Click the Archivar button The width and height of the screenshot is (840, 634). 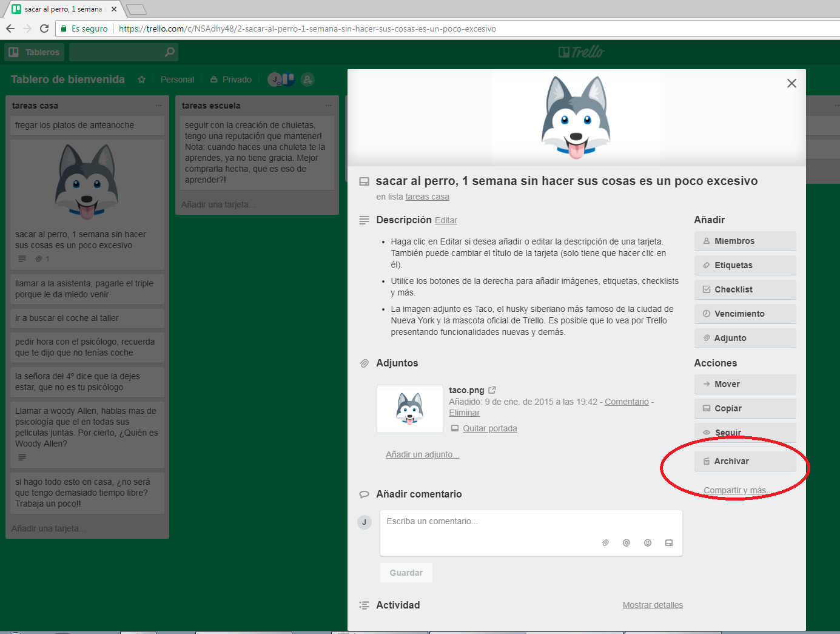[x=745, y=461]
